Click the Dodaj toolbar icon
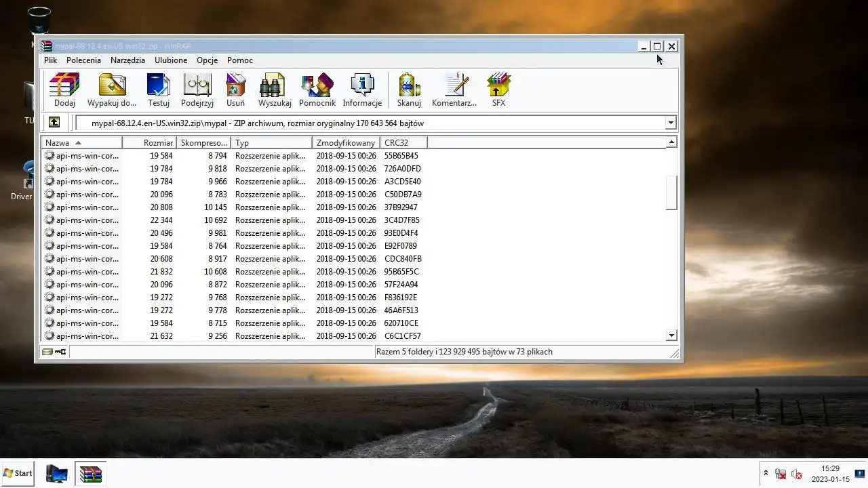The image size is (868, 488). pos(64,90)
